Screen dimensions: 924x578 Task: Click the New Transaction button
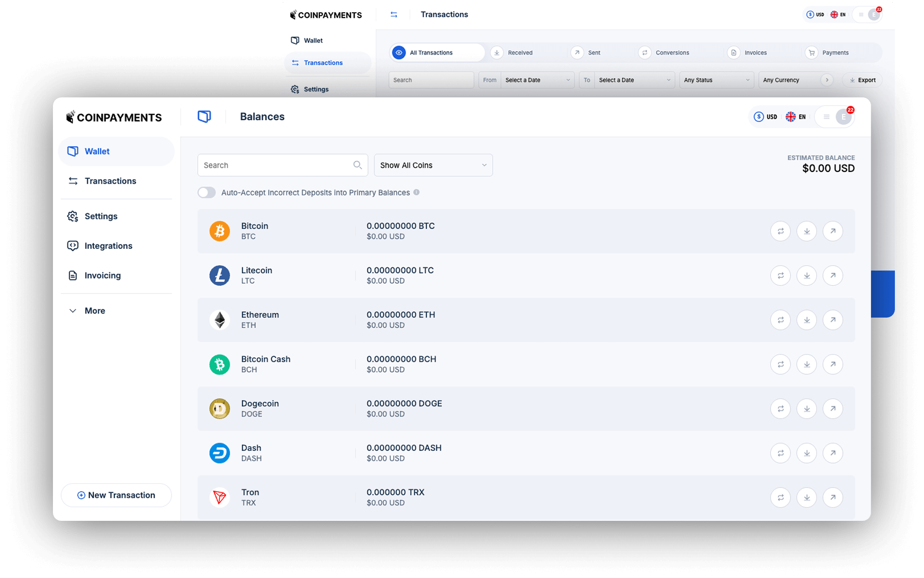click(116, 495)
